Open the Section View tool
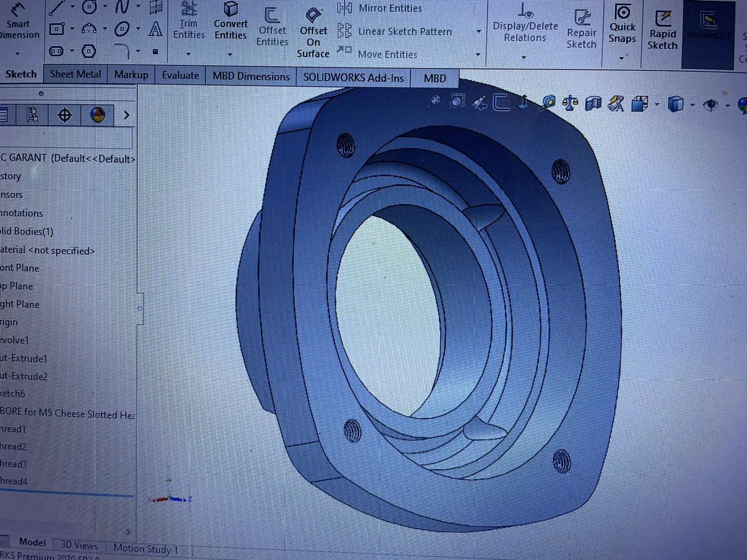 [x=593, y=104]
